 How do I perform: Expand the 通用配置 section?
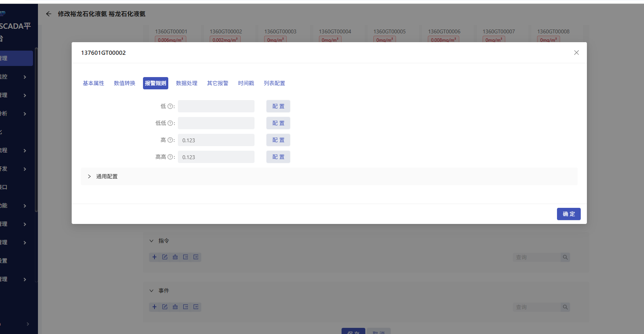(329, 176)
